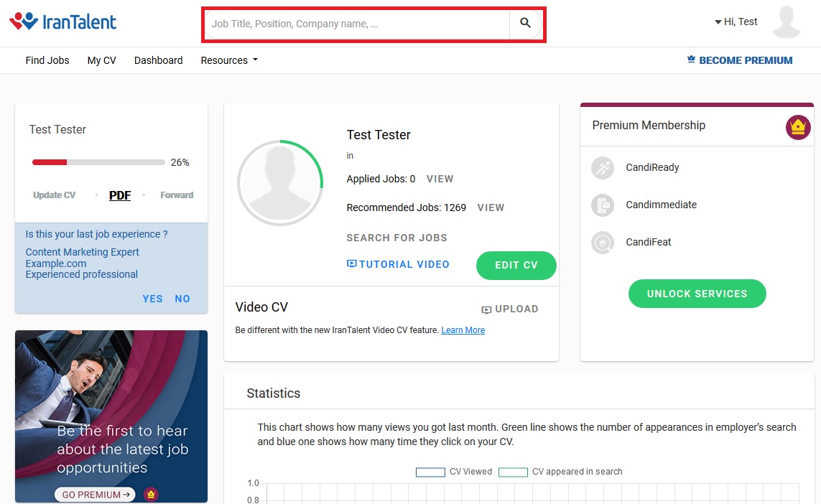Viewport: 821px width, 504px height.
Task: Click the magnifying glass search icon
Action: pyautogui.click(x=525, y=24)
